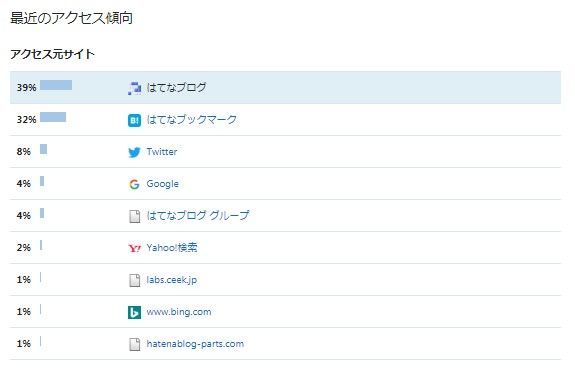
Task: Click the page icon beside labs.ceek.jp
Action: (135, 280)
